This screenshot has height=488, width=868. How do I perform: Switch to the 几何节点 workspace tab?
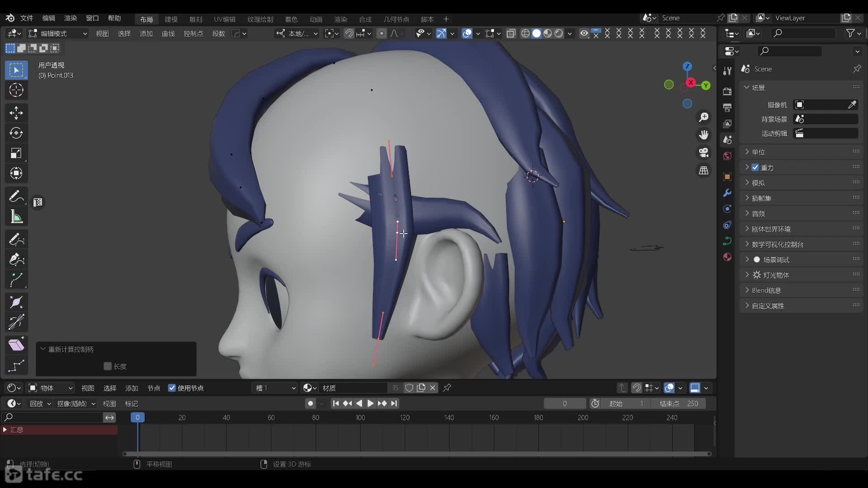coord(396,19)
